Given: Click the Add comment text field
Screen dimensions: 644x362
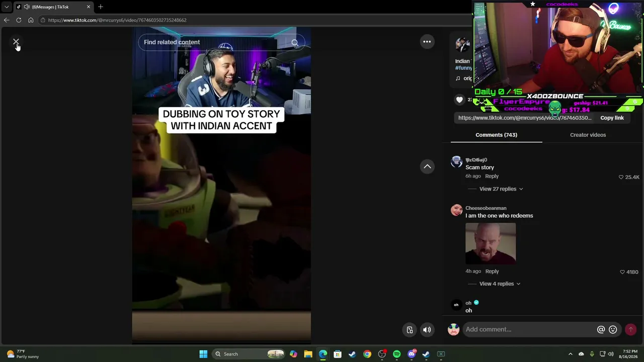Looking at the screenshot, I should tap(529, 329).
